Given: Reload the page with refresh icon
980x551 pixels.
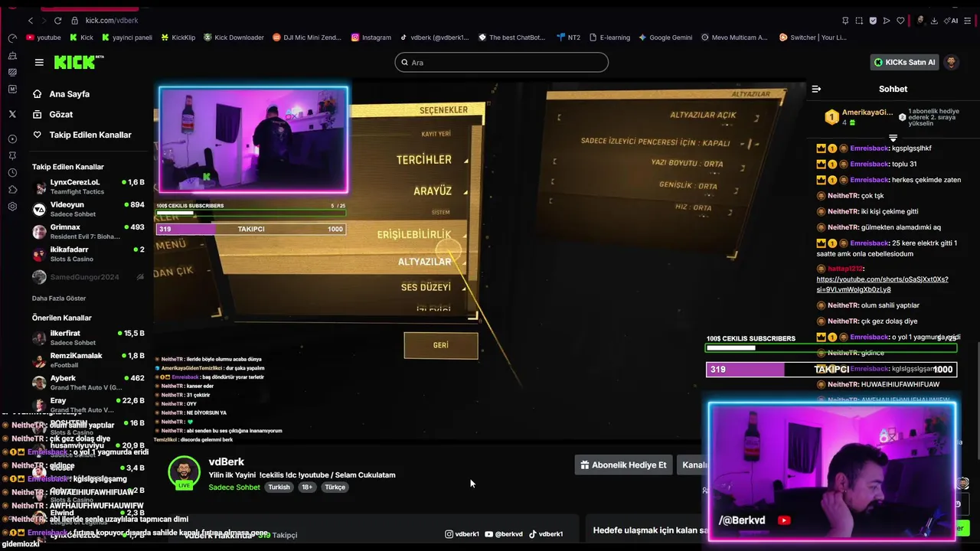Looking at the screenshot, I should pos(57,21).
